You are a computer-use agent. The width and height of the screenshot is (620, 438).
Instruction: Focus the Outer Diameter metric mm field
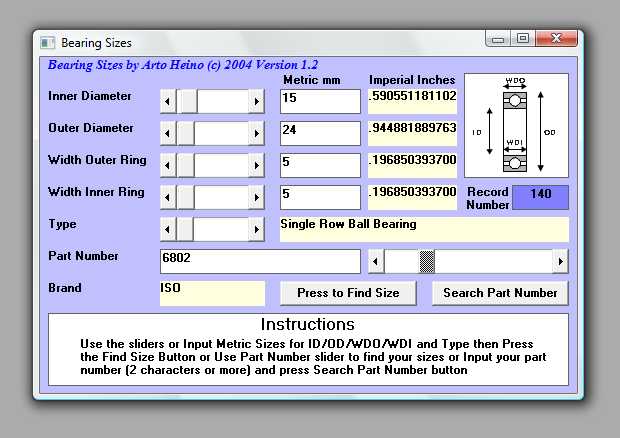(320, 133)
